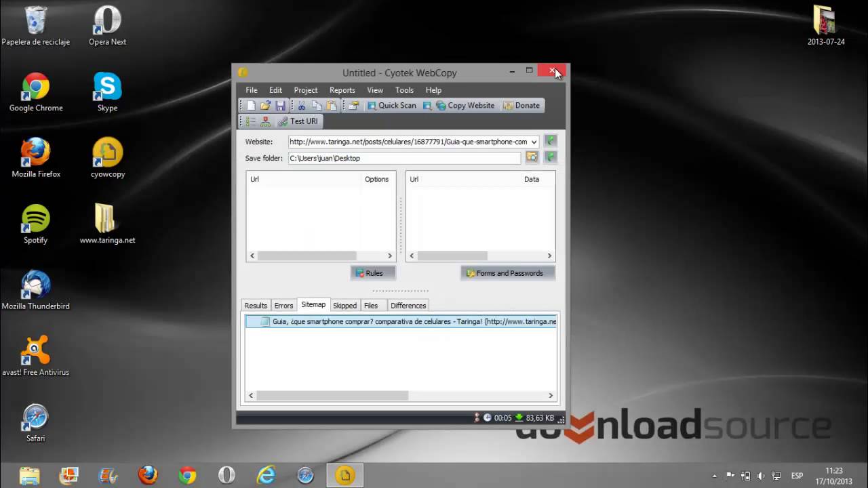This screenshot has width=868, height=488.
Task: Click the sitemap diagram toolbar icon
Action: coord(265,121)
